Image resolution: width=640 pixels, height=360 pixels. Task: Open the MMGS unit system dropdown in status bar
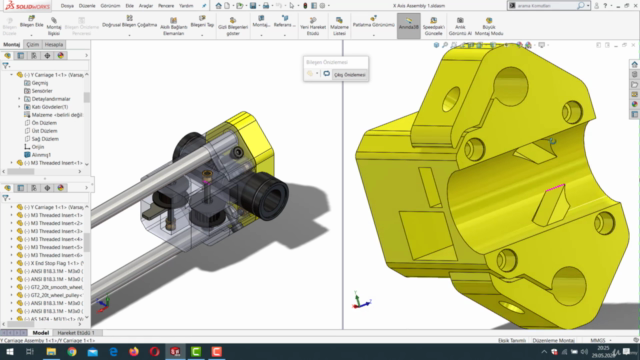coord(611,340)
